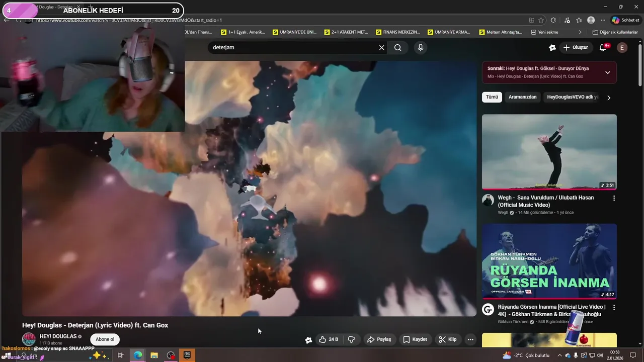Open HEY! DOUGLAS channel avatar
Screen dimensions: 644x362
point(29,339)
